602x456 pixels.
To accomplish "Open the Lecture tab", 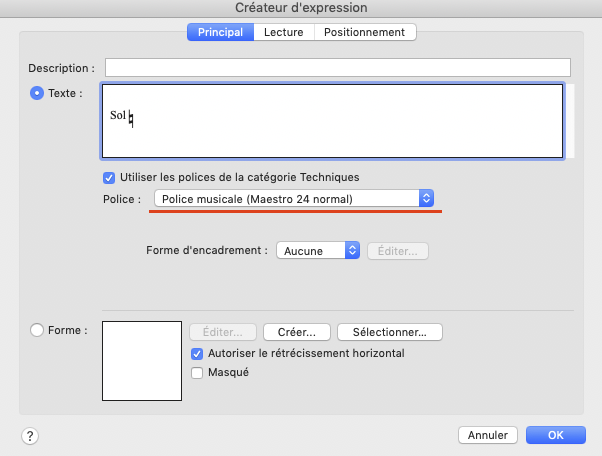I will click(x=283, y=32).
